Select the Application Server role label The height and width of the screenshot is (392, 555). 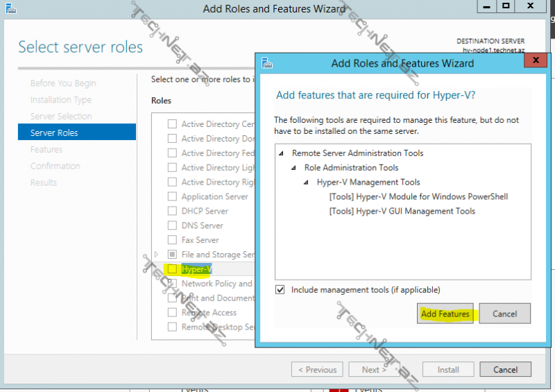click(x=214, y=196)
